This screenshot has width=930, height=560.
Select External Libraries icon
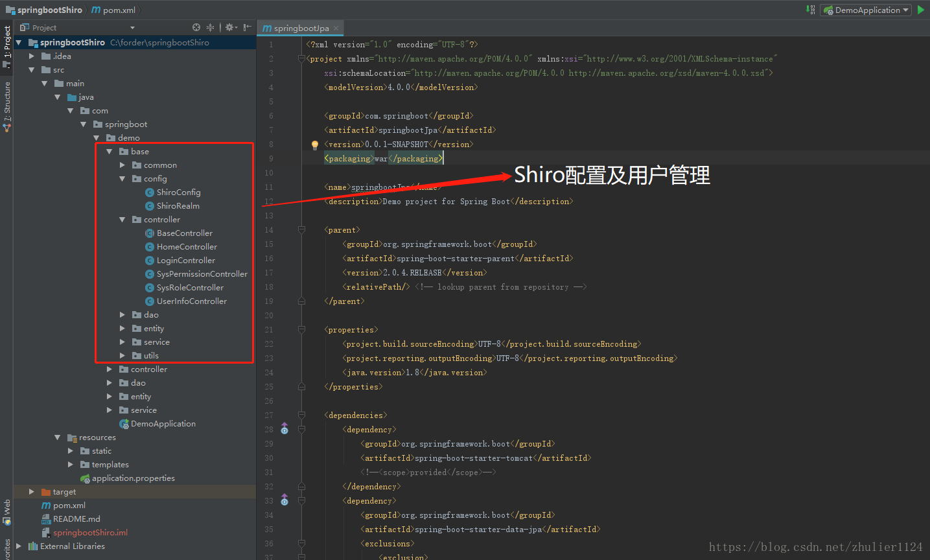(32, 546)
